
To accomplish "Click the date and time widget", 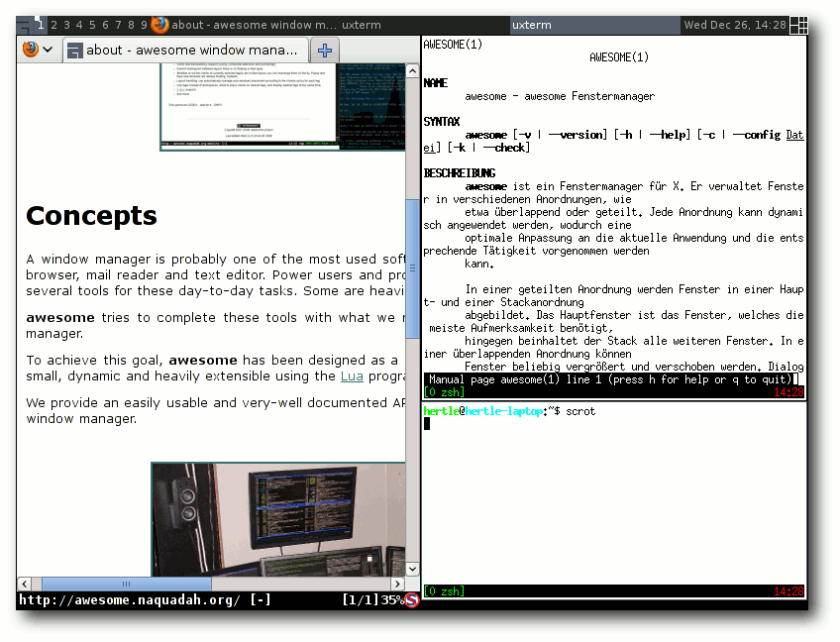I will [x=734, y=25].
